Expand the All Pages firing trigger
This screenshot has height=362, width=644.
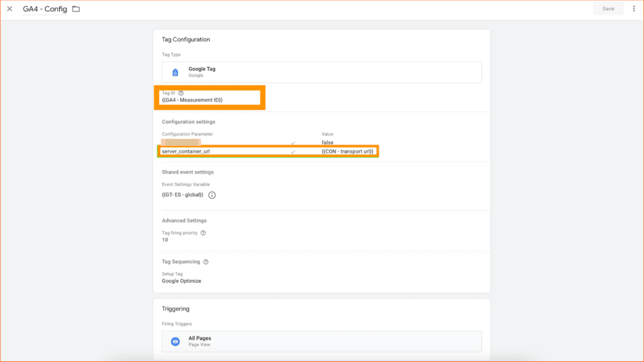point(322,341)
